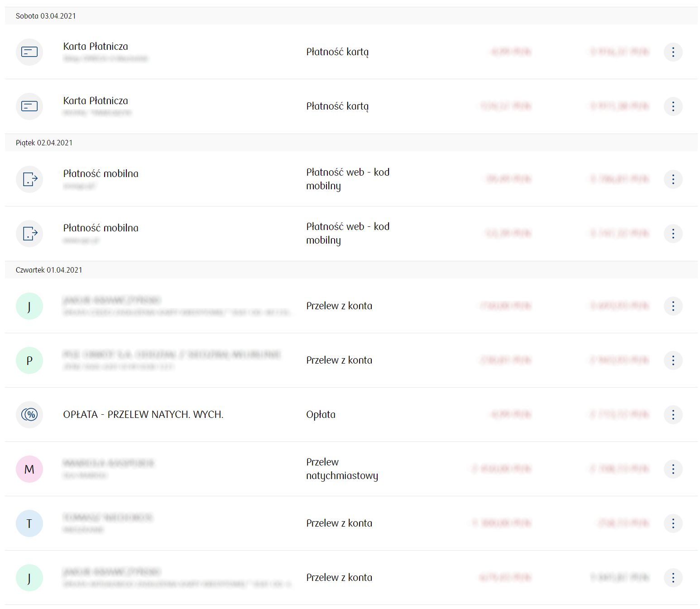This screenshot has height=609, width=700.
Task: Click icon of first Płatność mobilna transaction
Action: tap(29, 179)
